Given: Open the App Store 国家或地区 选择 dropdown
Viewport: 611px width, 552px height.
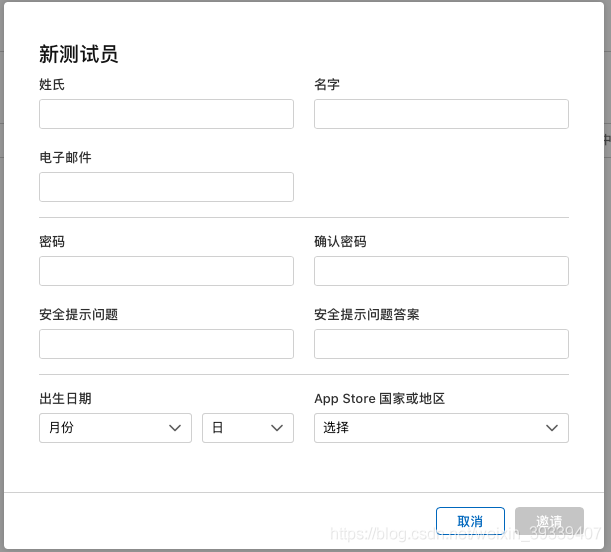Looking at the screenshot, I should coord(441,428).
